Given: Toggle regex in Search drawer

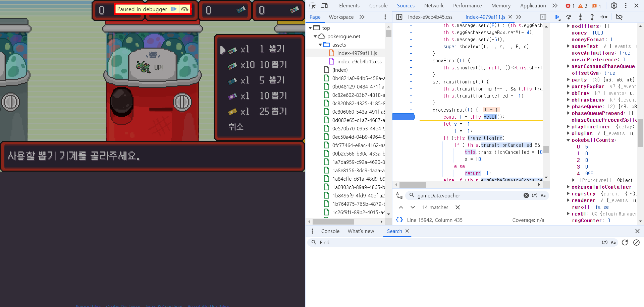Looking at the screenshot, I should click(605, 243).
